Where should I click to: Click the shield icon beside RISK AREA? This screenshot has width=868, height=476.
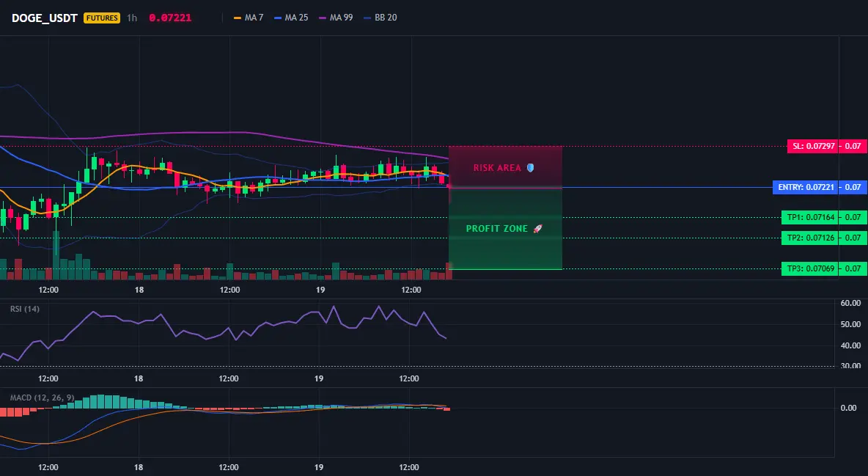(x=530, y=167)
